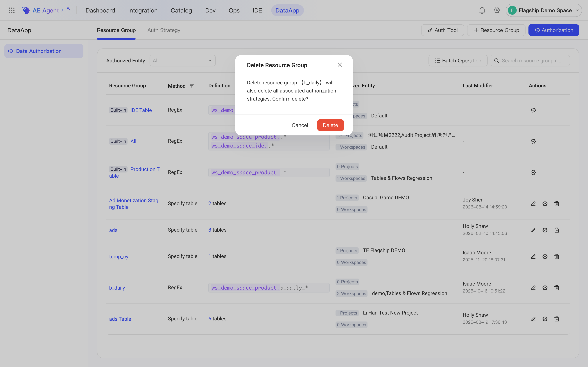Click trash icon for Ad Monetization Staging Table
The image size is (588, 367).
(557, 203)
